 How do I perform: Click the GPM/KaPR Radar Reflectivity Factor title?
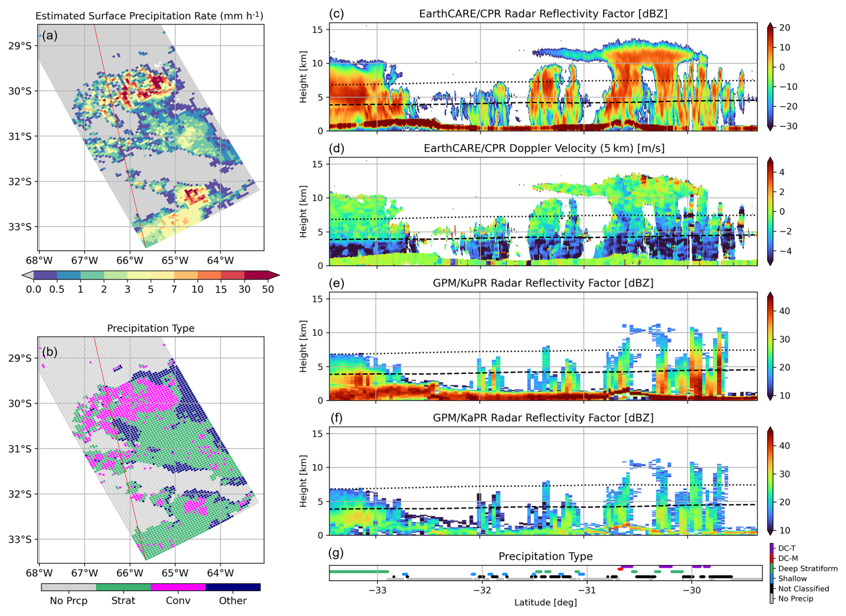(543, 418)
